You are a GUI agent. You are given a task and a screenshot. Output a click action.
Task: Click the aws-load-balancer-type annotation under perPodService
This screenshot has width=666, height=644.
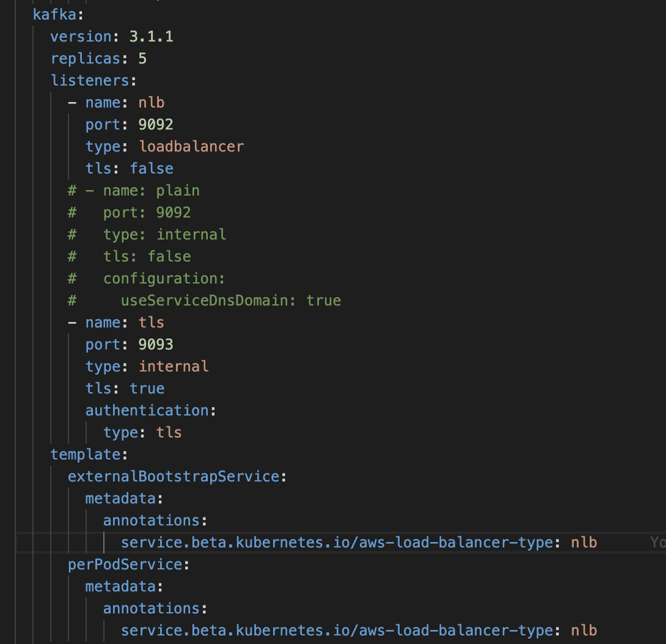coord(337,631)
